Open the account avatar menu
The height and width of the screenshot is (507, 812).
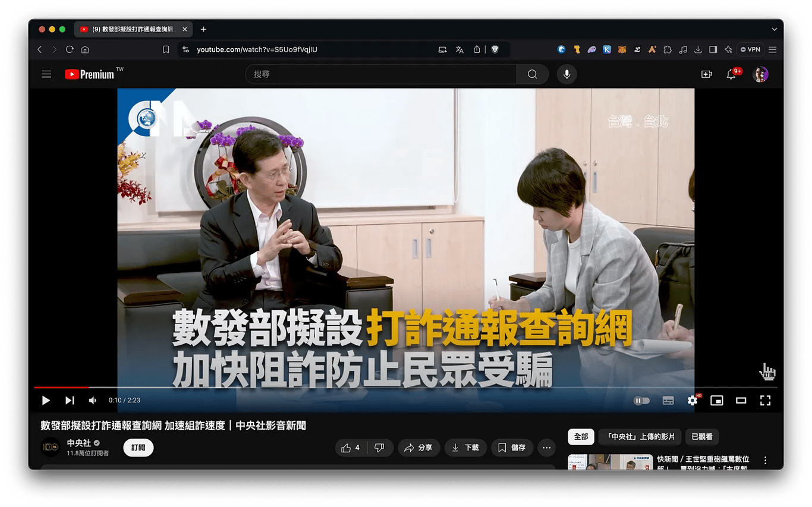point(760,74)
